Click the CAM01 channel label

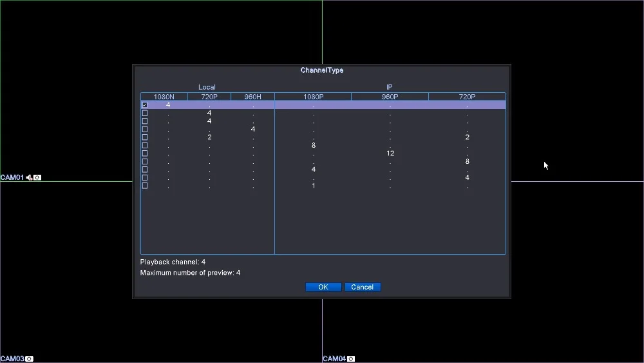click(12, 177)
